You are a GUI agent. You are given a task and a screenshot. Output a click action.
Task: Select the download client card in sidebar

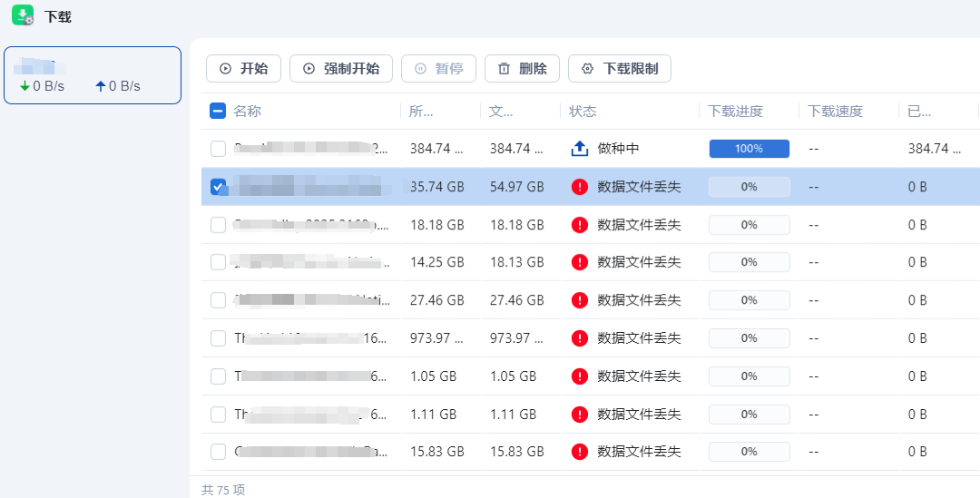point(93,75)
